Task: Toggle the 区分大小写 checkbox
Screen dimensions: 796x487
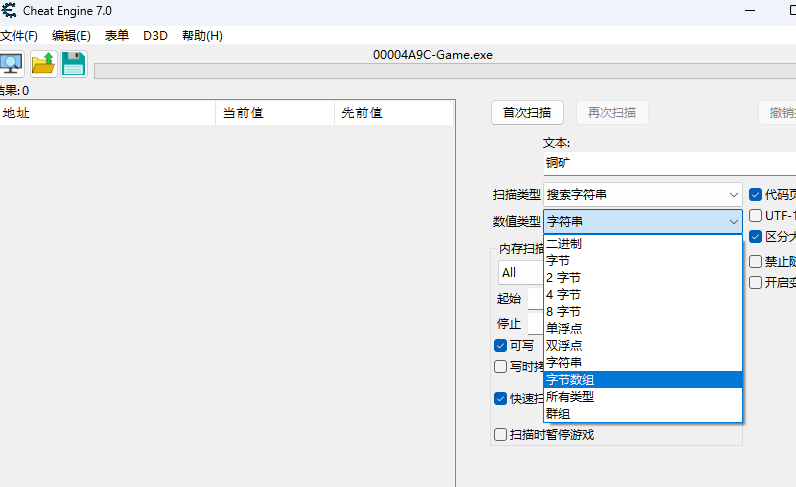Action: click(755, 237)
